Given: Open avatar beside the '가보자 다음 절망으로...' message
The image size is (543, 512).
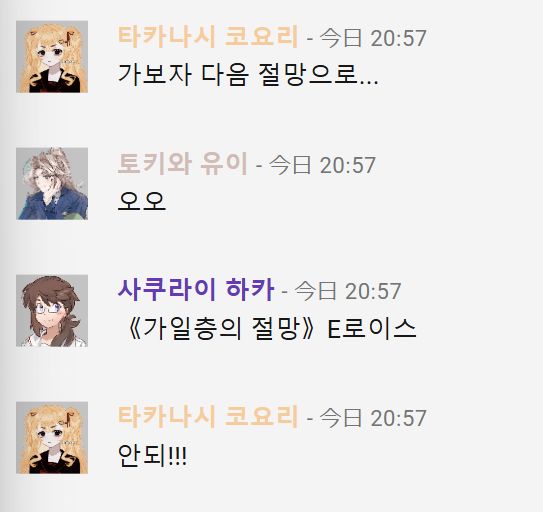Looking at the screenshot, I should point(52,57).
